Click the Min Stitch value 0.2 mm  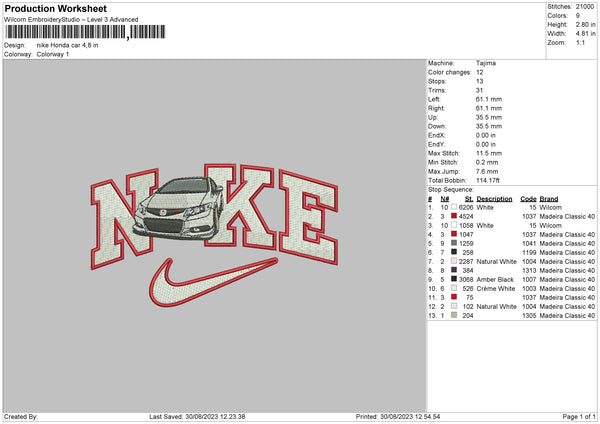click(487, 162)
